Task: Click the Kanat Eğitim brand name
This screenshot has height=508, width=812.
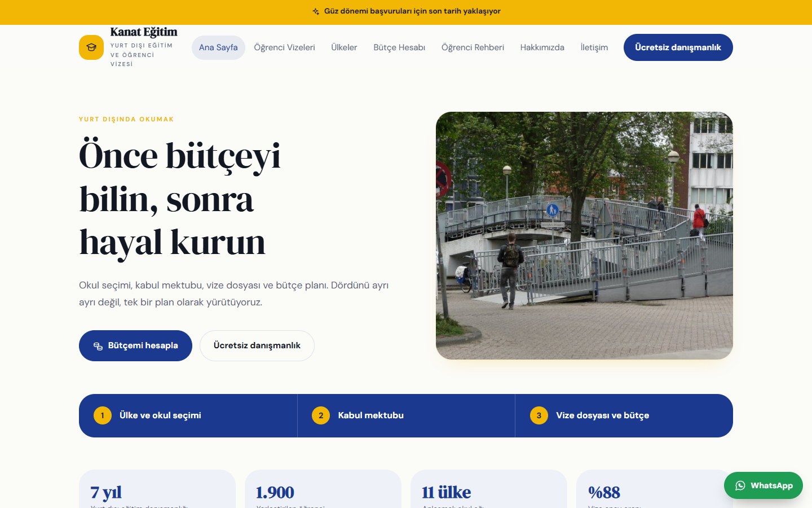Action: [144, 32]
